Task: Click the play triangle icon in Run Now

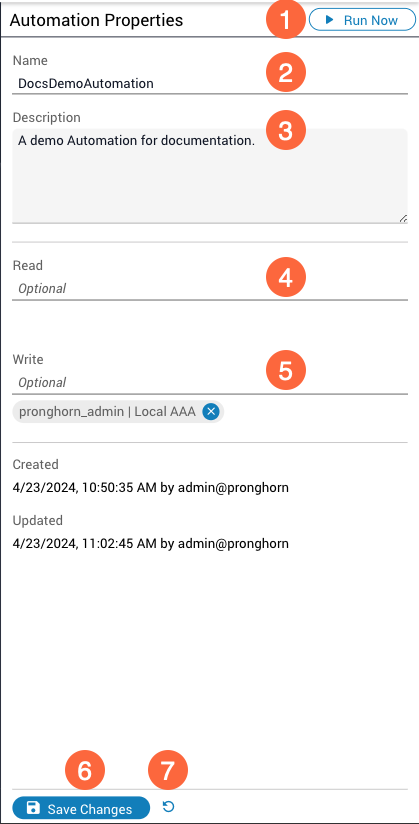Action: coord(330,20)
